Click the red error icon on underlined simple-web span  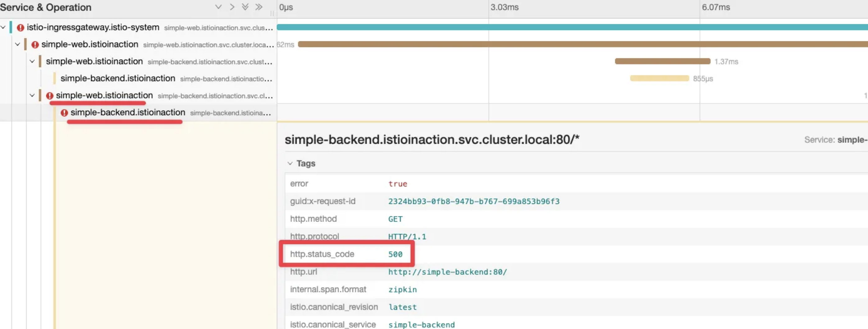[49, 96]
